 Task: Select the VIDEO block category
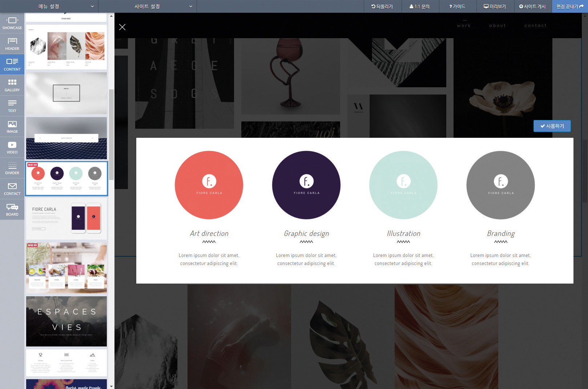pyautogui.click(x=12, y=148)
